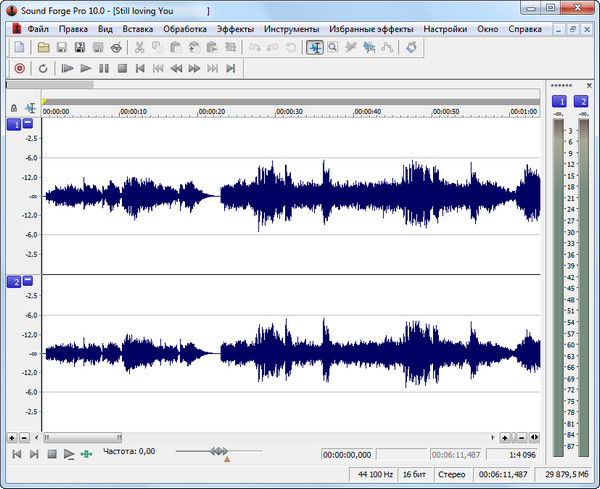This screenshot has width=600, height=489.
Task: Open the Инструменты menu
Action: (x=292, y=29)
